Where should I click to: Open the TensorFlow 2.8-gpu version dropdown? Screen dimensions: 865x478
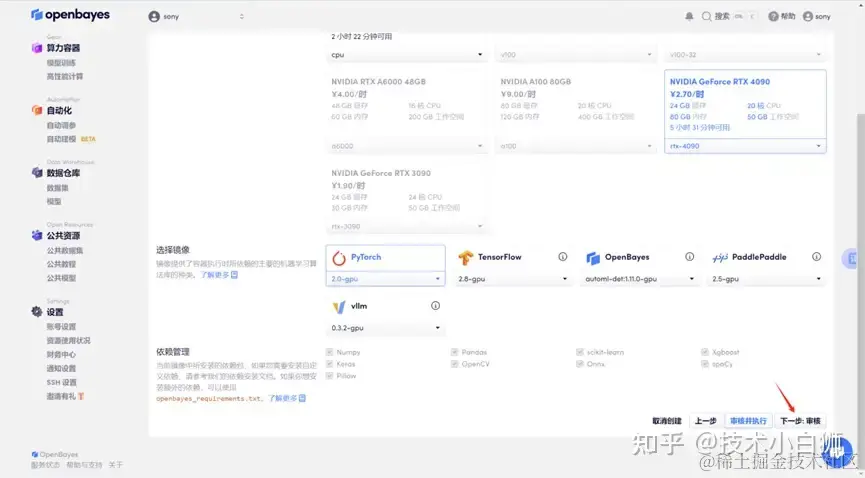[x=512, y=279]
